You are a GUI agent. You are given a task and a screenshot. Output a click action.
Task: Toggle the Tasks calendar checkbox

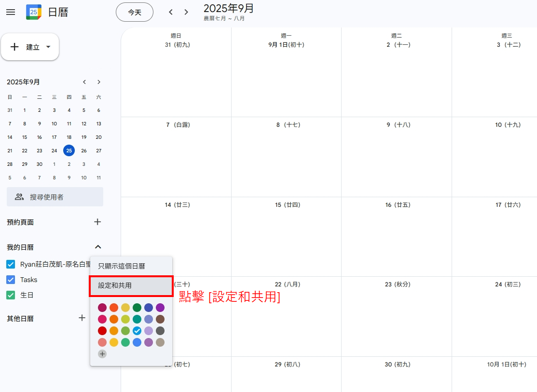11,280
